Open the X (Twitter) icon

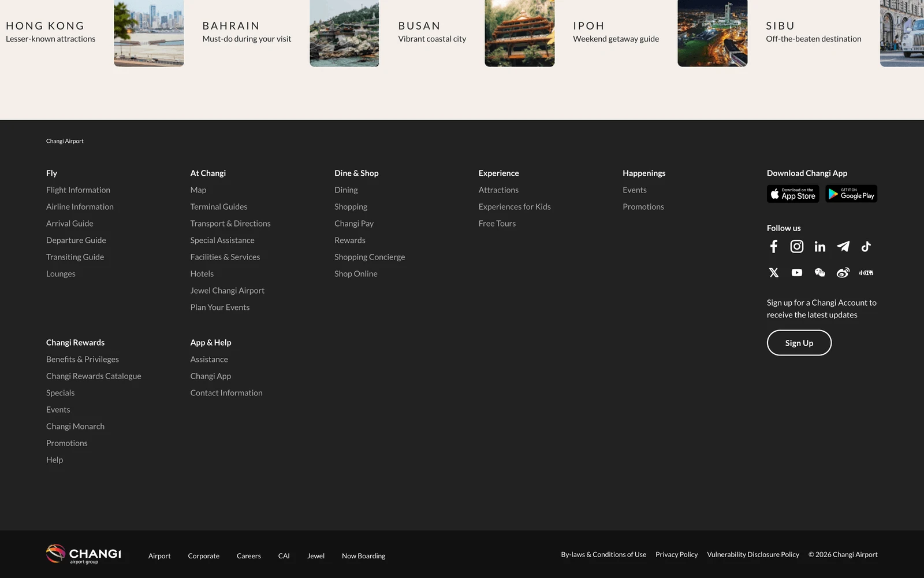774,273
